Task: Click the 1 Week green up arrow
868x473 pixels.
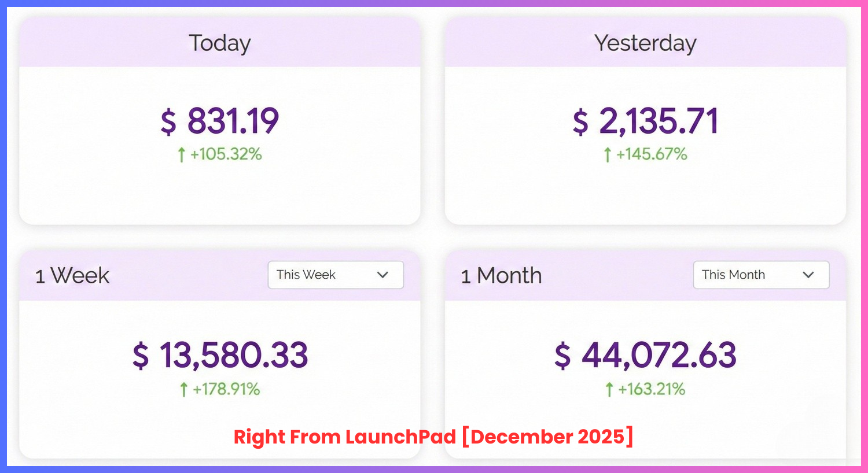Action: point(184,390)
